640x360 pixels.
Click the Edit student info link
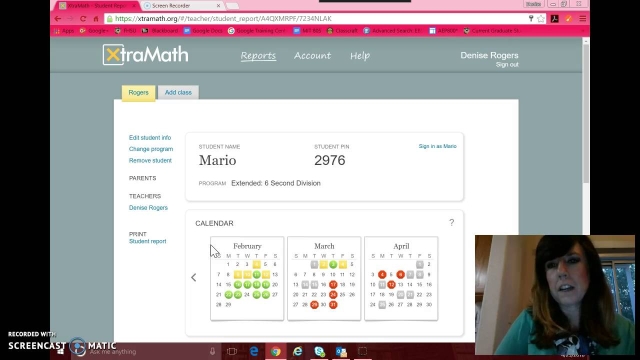[x=150, y=138]
